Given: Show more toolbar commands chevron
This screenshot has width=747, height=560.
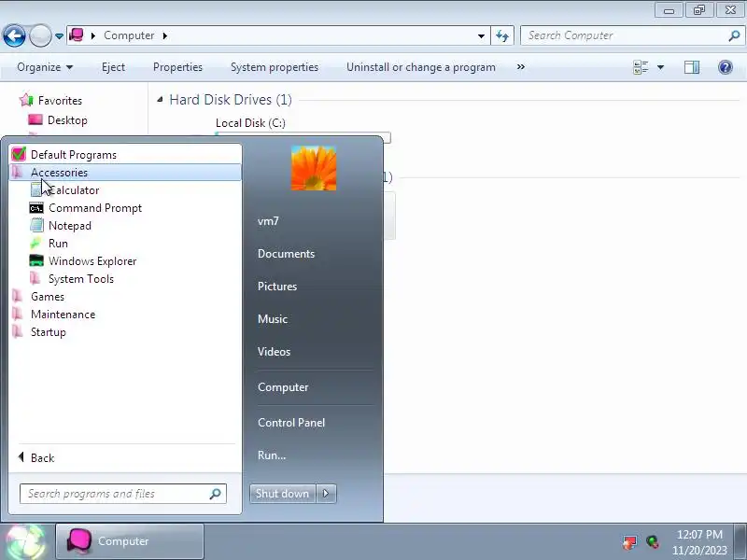Looking at the screenshot, I should coord(521,67).
